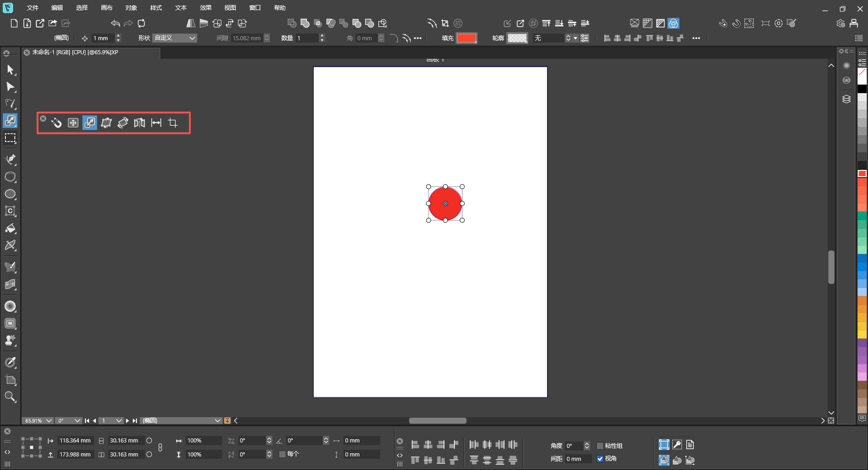Open the 对象 menu
868x470 pixels.
pyautogui.click(x=131, y=8)
